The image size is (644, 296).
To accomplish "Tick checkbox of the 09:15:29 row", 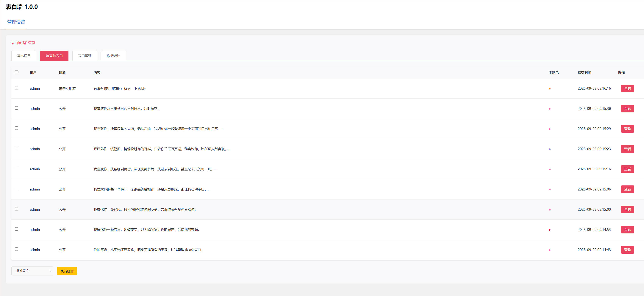I will (16, 128).
